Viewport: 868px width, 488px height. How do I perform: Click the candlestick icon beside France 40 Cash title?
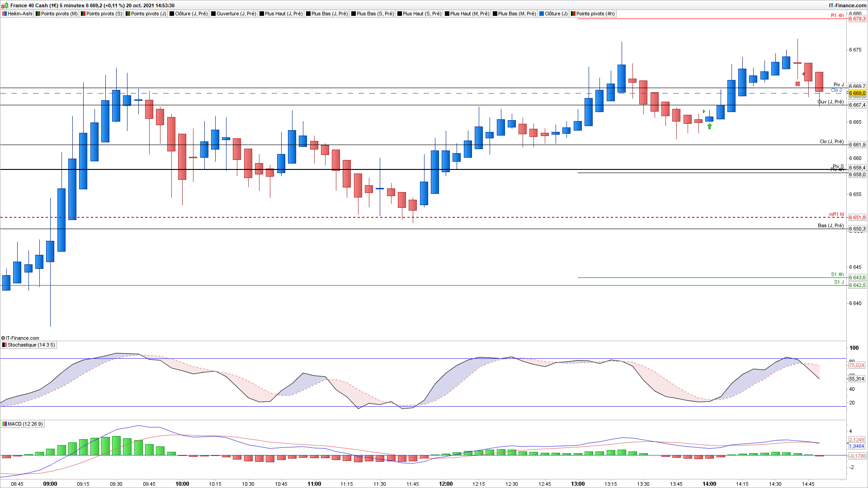coord(5,5)
